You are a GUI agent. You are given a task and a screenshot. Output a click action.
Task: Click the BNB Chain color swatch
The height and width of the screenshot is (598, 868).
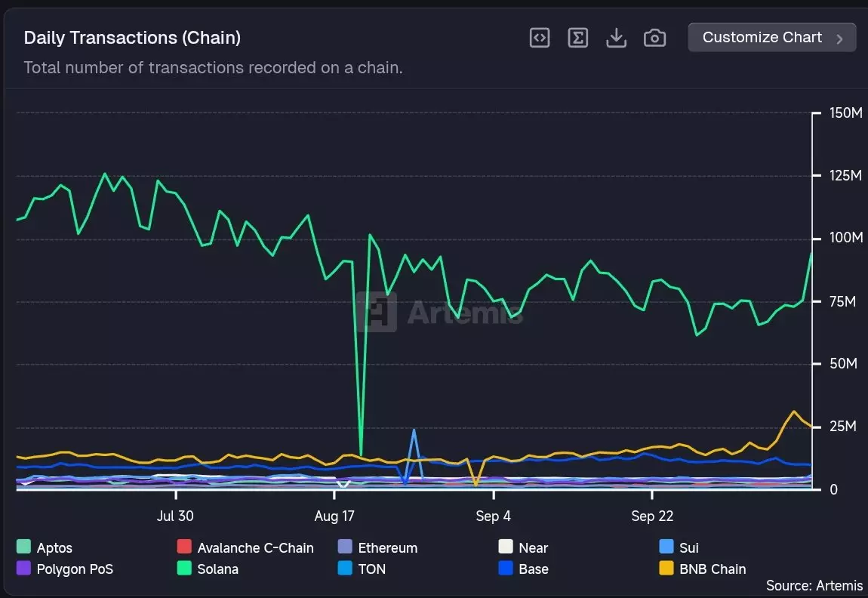(x=666, y=568)
